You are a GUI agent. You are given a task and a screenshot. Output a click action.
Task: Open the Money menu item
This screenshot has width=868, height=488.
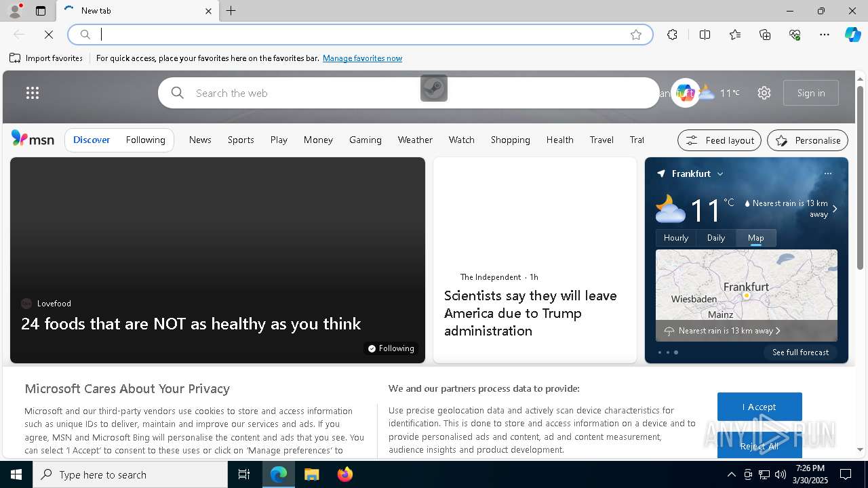pyautogui.click(x=318, y=140)
